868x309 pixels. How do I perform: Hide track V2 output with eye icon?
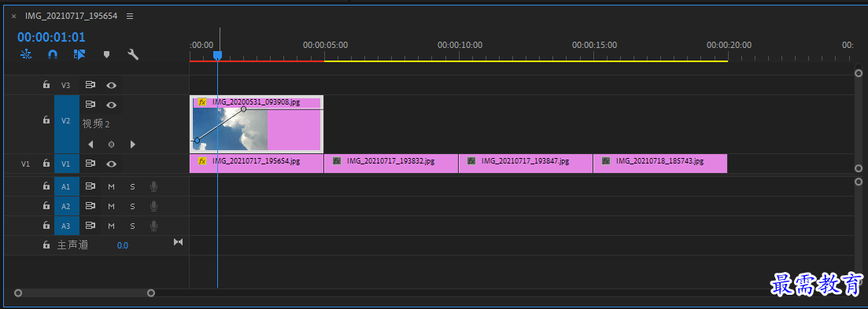click(111, 105)
